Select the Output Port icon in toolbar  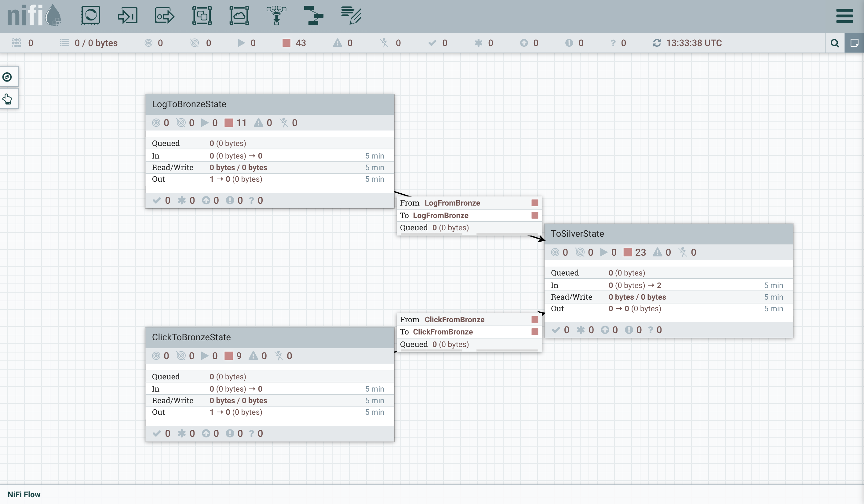(165, 16)
